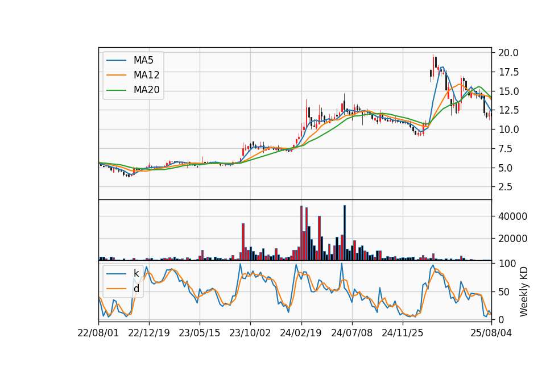546x392 pixels.
Task: Click the 22/08/01 date label
Action: tap(98, 333)
